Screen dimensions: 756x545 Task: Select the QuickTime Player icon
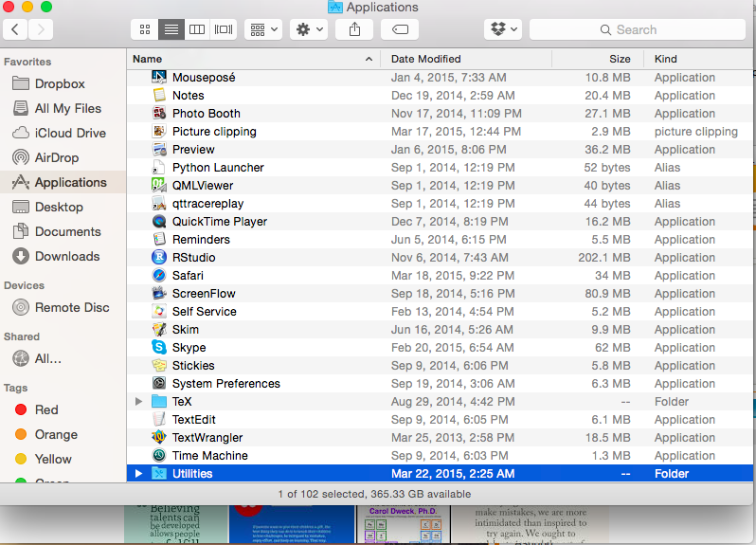pyautogui.click(x=159, y=222)
